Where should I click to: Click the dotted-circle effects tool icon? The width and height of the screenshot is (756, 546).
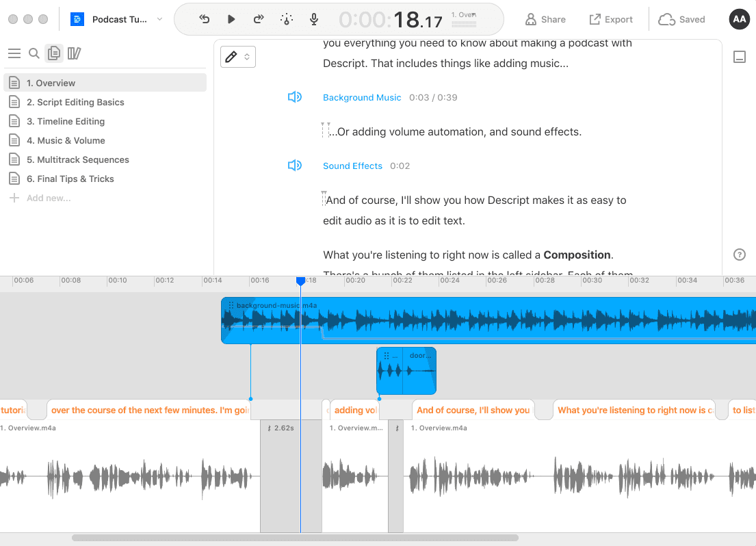click(x=287, y=19)
